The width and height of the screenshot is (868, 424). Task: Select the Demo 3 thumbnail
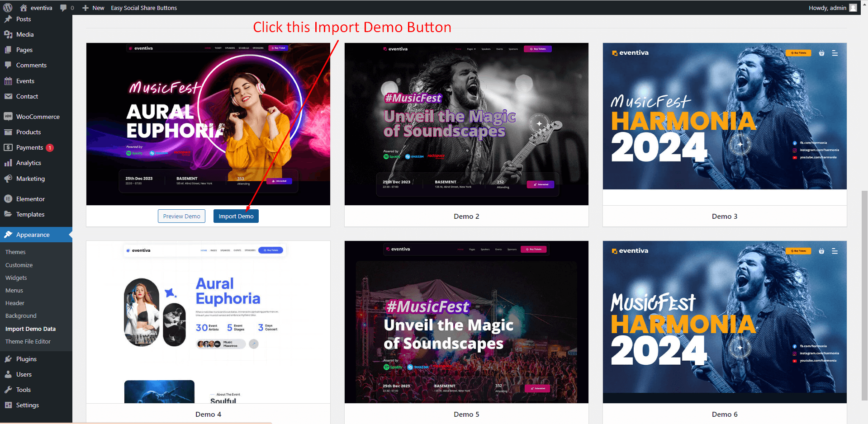pyautogui.click(x=725, y=116)
